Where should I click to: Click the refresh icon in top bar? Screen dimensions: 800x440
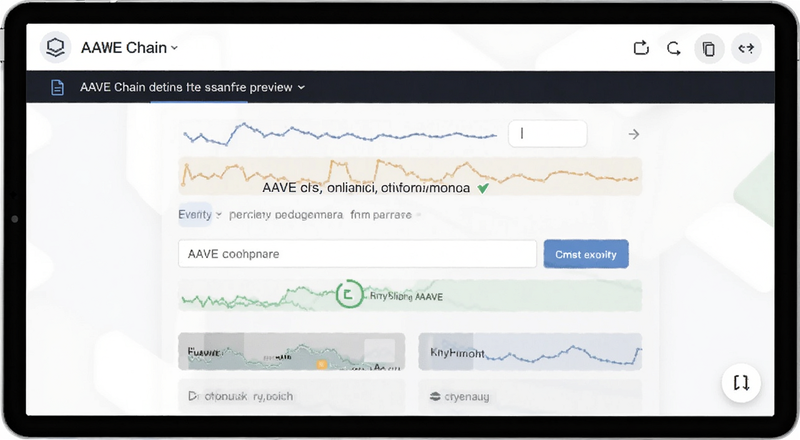coord(674,48)
